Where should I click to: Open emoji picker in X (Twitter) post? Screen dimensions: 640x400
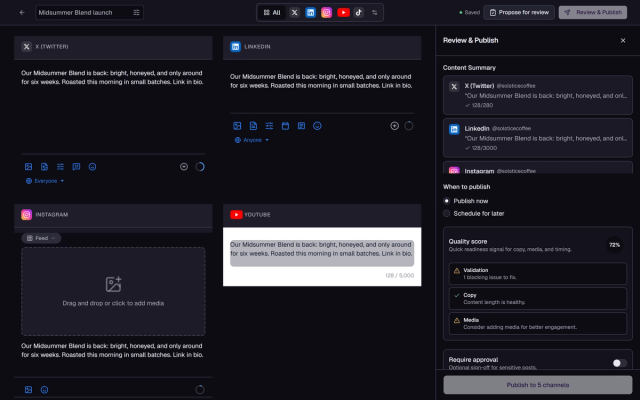93,167
